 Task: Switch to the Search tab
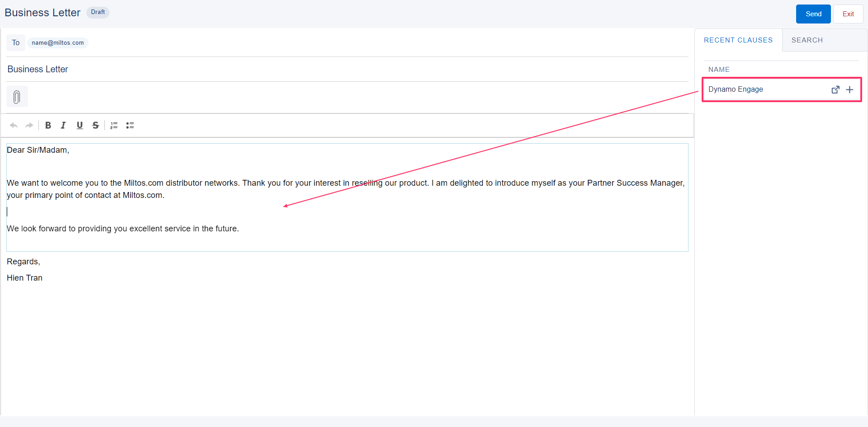pyautogui.click(x=807, y=40)
